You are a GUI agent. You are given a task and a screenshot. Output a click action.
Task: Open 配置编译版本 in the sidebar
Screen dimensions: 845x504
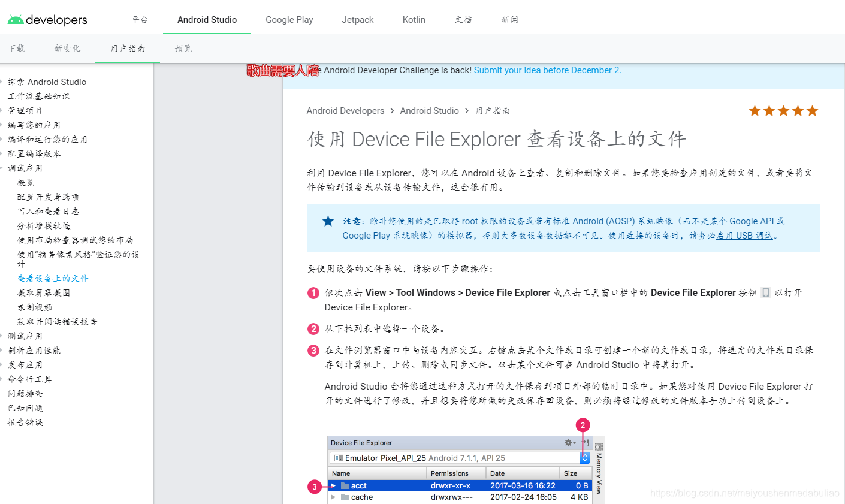pyautogui.click(x=34, y=154)
